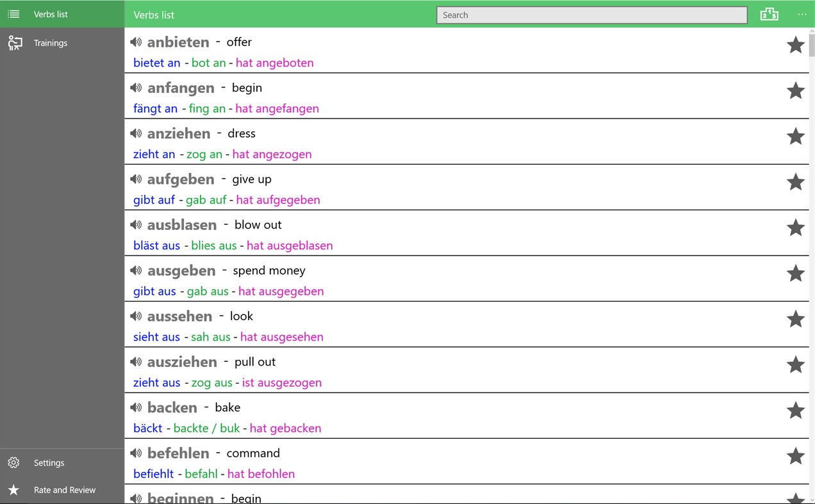
Task: Open the Settings page
Action: [49, 462]
